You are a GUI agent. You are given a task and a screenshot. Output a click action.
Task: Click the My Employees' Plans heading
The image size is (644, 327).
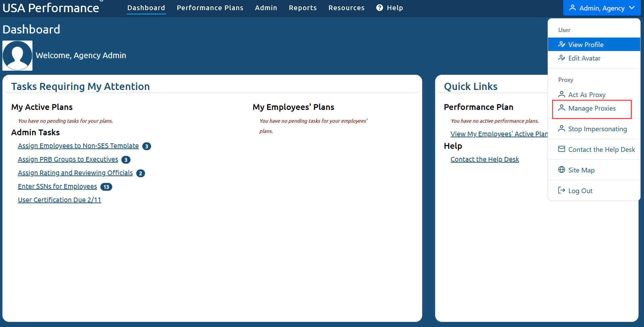point(293,107)
